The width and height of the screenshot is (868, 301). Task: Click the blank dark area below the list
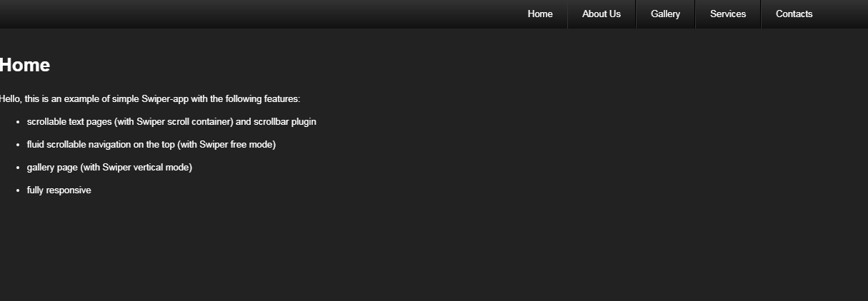[434, 250]
